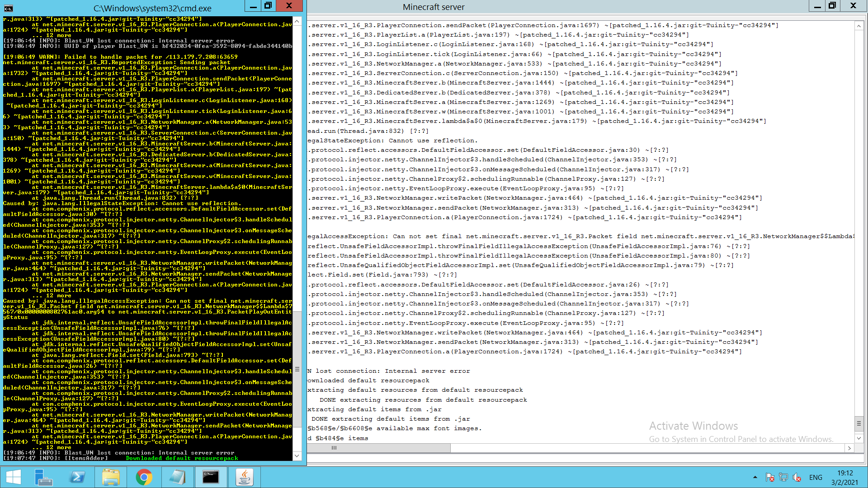Image resolution: width=868 pixels, height=488 pixels.
Task: Open the Action Center flag icon
Action: 770,478
